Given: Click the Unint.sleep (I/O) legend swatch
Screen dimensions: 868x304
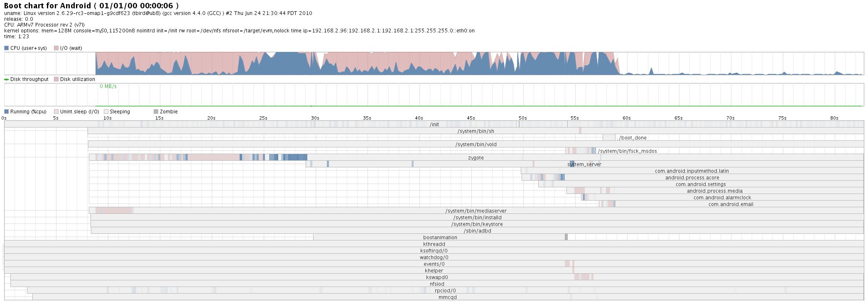Looking at the screenshot, I should [56, 112].
